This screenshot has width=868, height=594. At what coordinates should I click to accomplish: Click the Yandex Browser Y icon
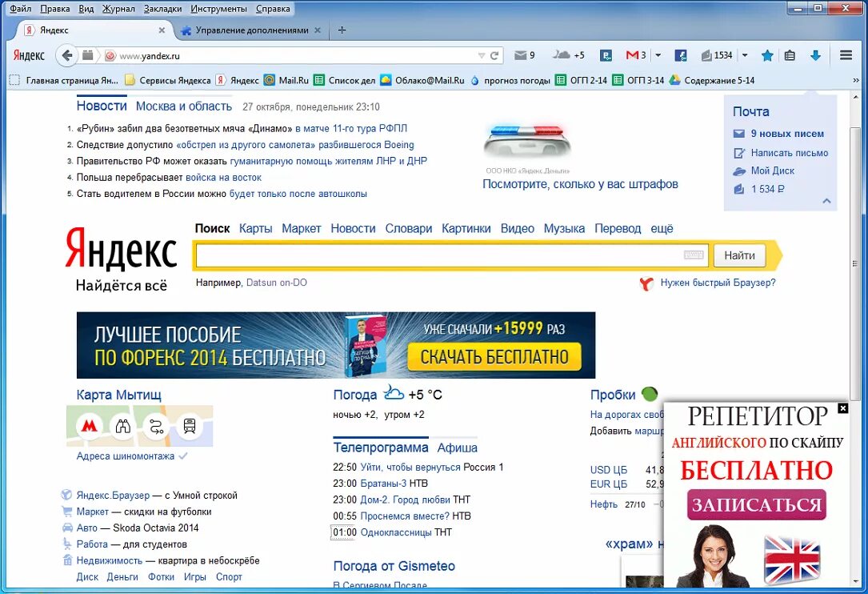[x=646, y=283]
